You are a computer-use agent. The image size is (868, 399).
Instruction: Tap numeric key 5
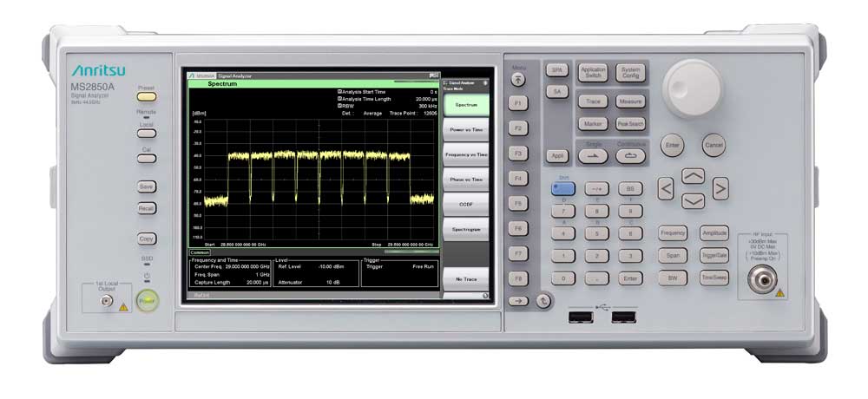[597, 233]
